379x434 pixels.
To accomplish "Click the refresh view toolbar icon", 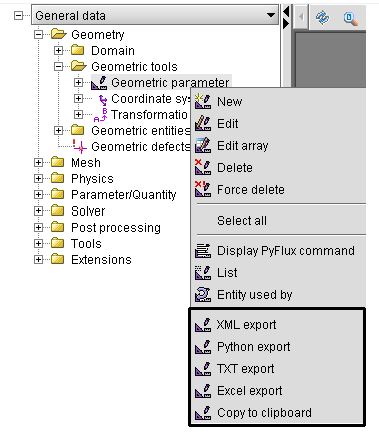I will click(x=322, y=17).
